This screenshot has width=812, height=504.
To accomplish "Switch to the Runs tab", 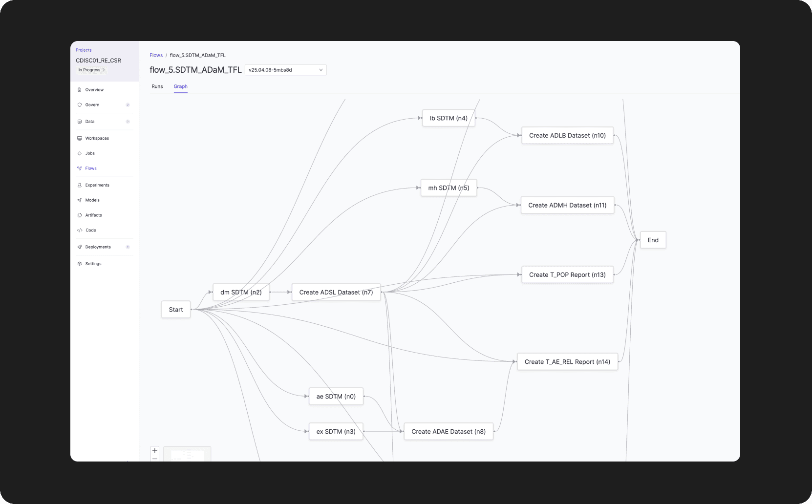I will coord(157,86).
